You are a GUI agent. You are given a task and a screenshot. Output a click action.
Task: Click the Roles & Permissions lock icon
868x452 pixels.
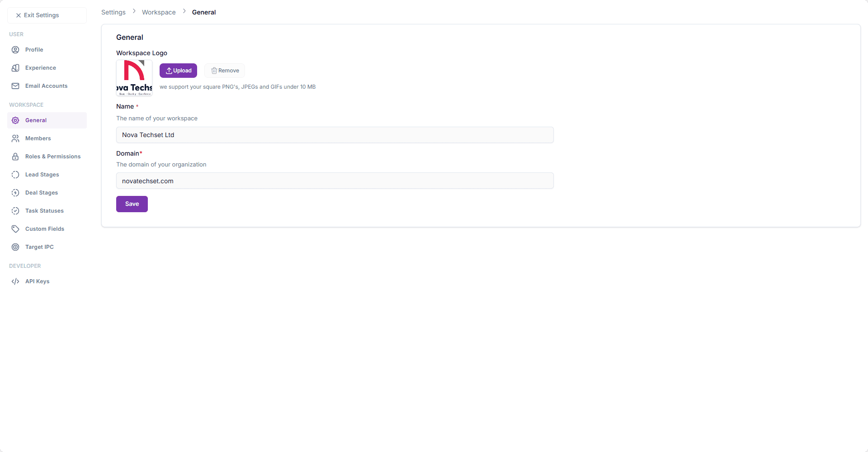[15, 157]
